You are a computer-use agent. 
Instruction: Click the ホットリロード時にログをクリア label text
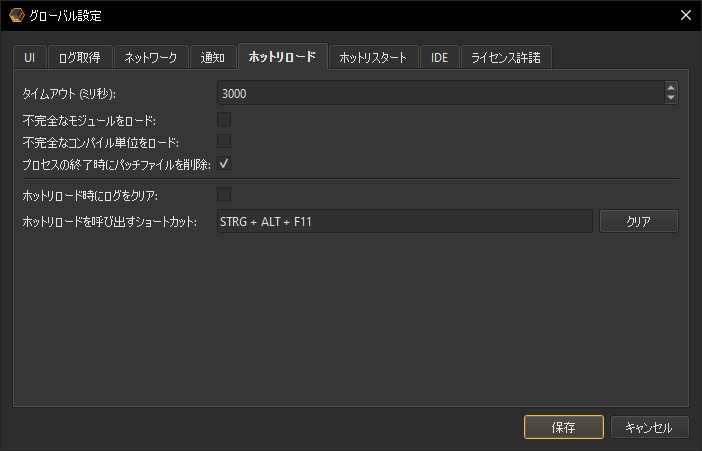point(90,196)
